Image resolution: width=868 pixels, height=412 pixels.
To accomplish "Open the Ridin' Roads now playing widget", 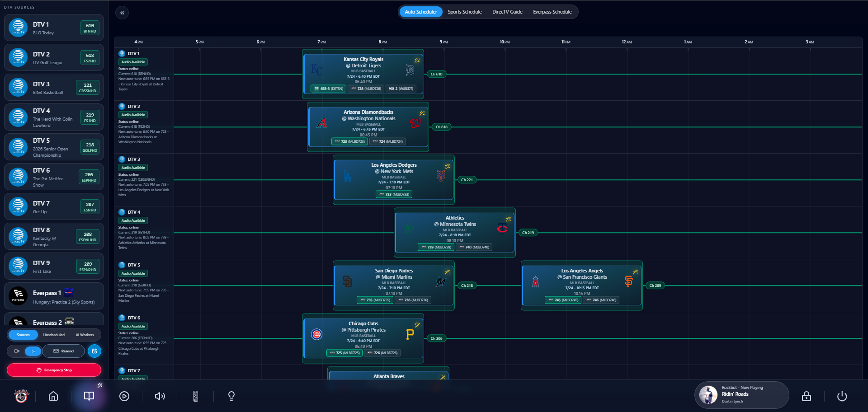I will click(x=741, y=395).
